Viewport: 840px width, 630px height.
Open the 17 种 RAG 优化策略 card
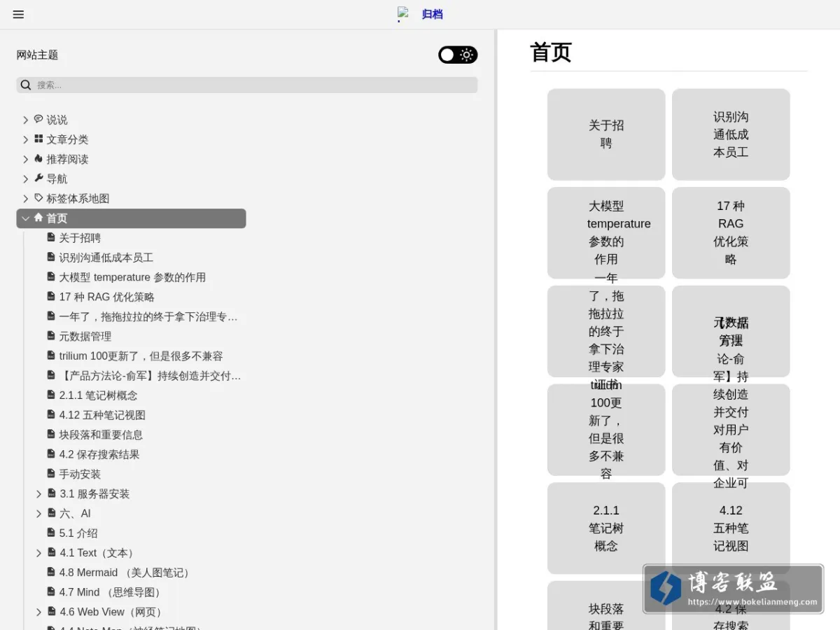[x=731, y=232]
